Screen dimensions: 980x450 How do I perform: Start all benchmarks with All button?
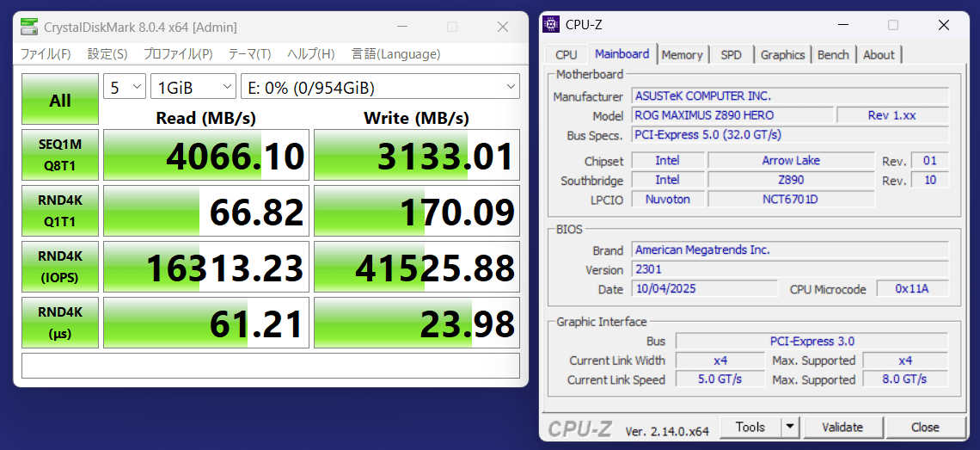(60, 100)
